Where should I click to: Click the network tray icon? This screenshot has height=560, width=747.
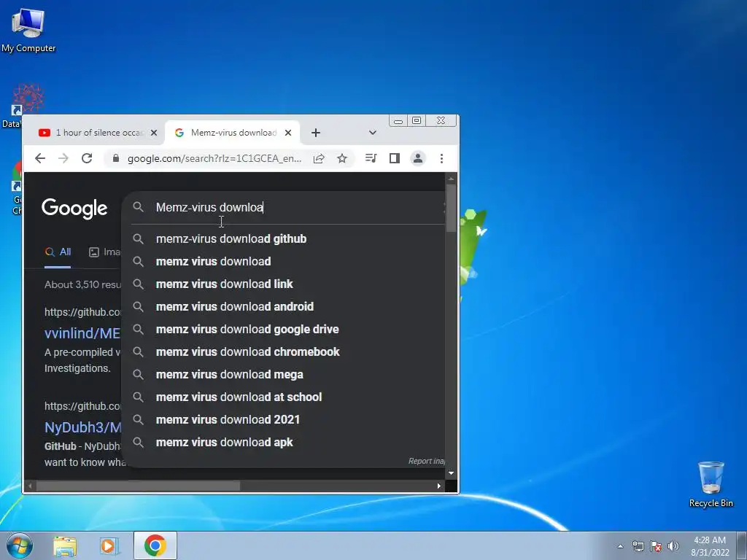(638, 546)
